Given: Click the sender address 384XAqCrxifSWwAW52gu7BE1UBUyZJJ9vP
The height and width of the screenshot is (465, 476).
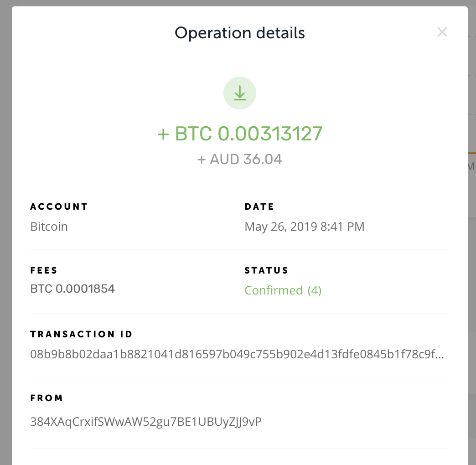Looking at the screenshot, I should pos(146,422).
